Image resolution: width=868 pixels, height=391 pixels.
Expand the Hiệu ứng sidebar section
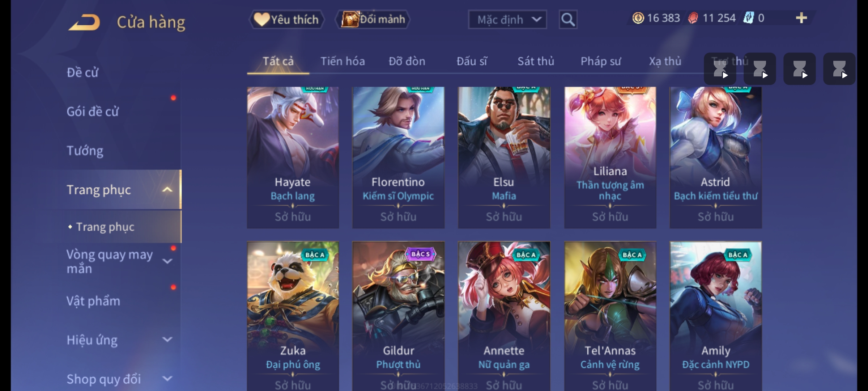(167, 340)
